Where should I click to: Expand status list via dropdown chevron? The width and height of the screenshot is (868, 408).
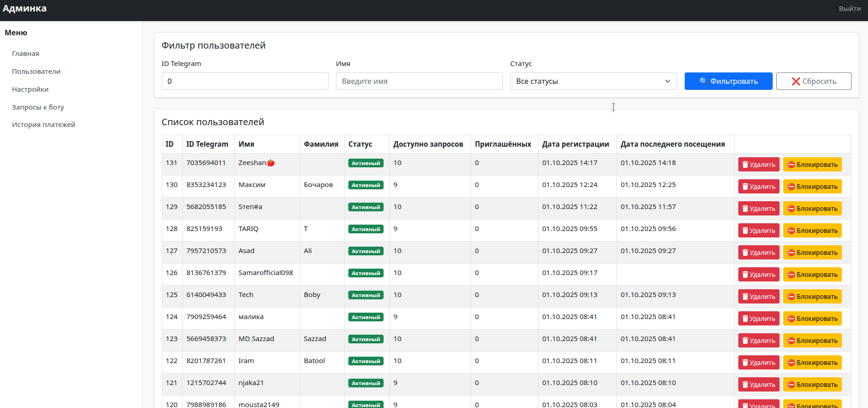[667, 81]
